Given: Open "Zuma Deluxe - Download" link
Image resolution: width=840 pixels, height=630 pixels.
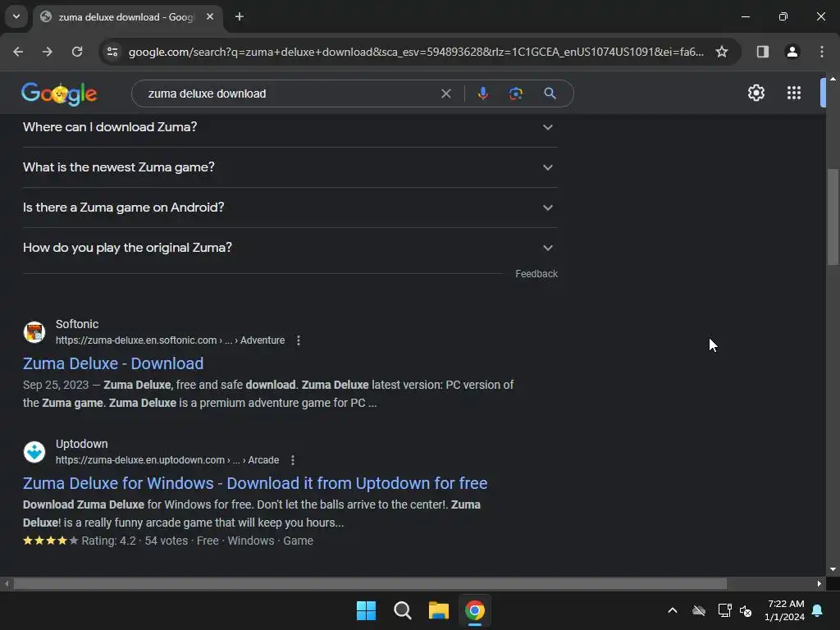Looking at the screenshot, I should click(x=113, y=363).
